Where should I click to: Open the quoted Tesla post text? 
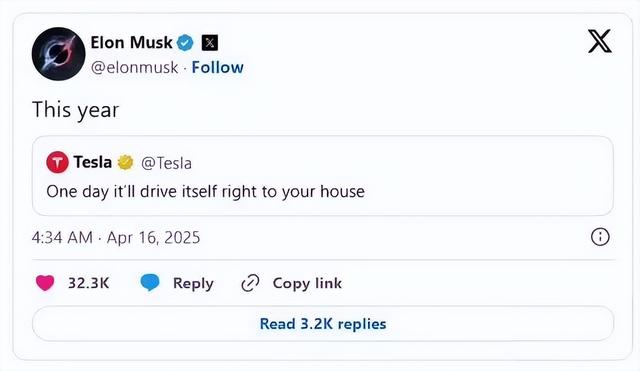[x=205, y=191]
